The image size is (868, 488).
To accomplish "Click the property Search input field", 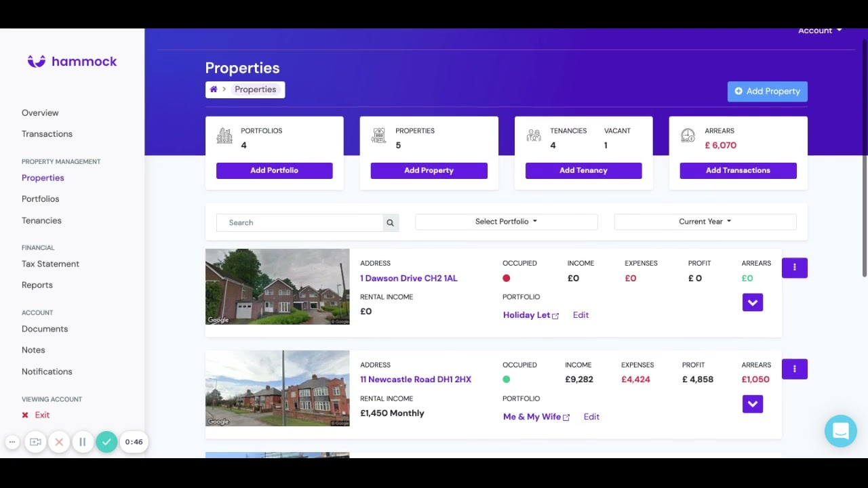I will [300, 223].
